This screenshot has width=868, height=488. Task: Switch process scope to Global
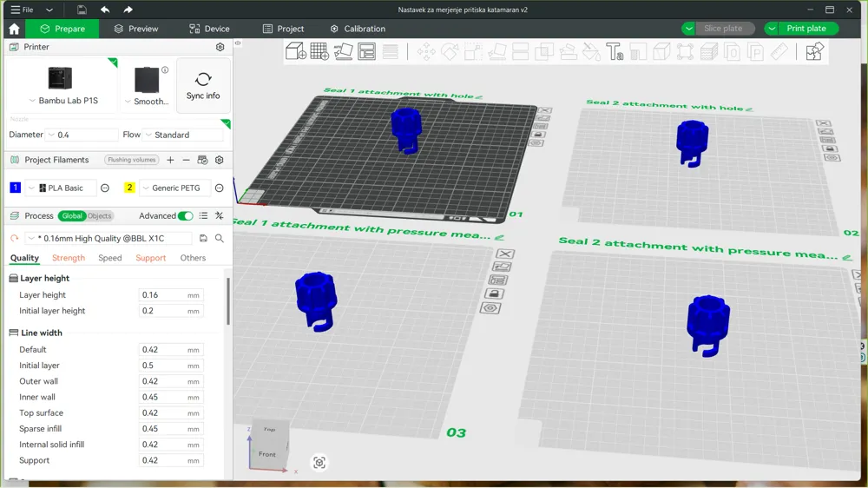point(72,216)
